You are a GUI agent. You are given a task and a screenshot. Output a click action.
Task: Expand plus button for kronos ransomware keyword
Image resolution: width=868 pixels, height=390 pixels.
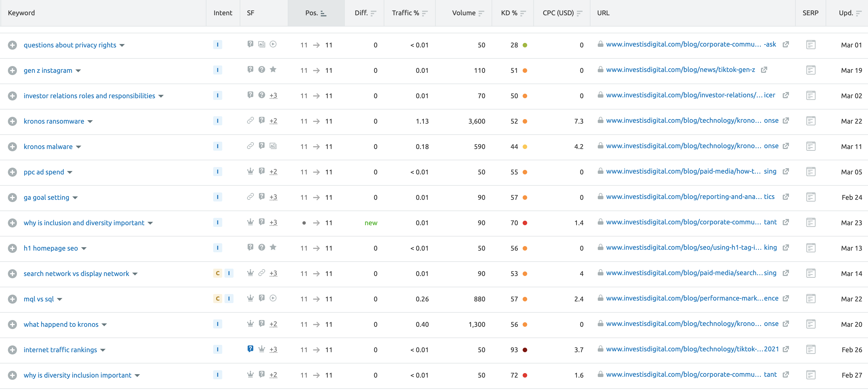click(12, 121)
